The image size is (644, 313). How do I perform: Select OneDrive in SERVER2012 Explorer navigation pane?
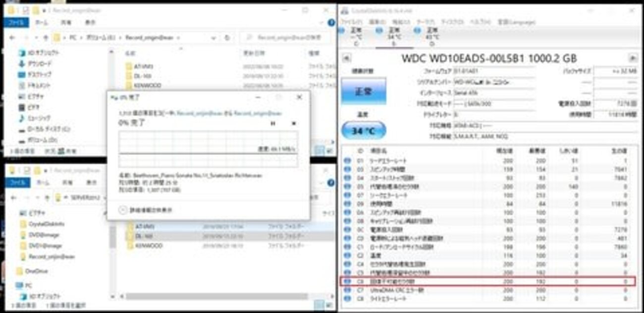[x=31, y=271]
